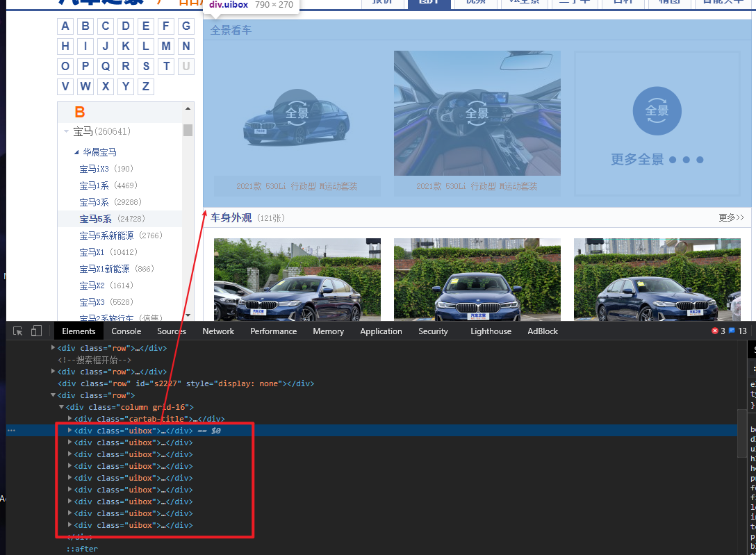Expand the last uibox div node

coord(70,524)
